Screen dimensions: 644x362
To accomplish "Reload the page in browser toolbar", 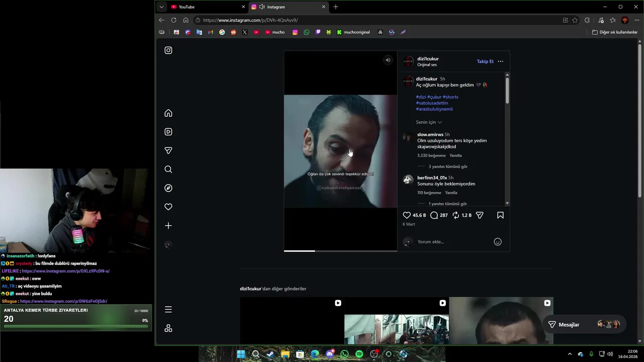I will [174, 20].
